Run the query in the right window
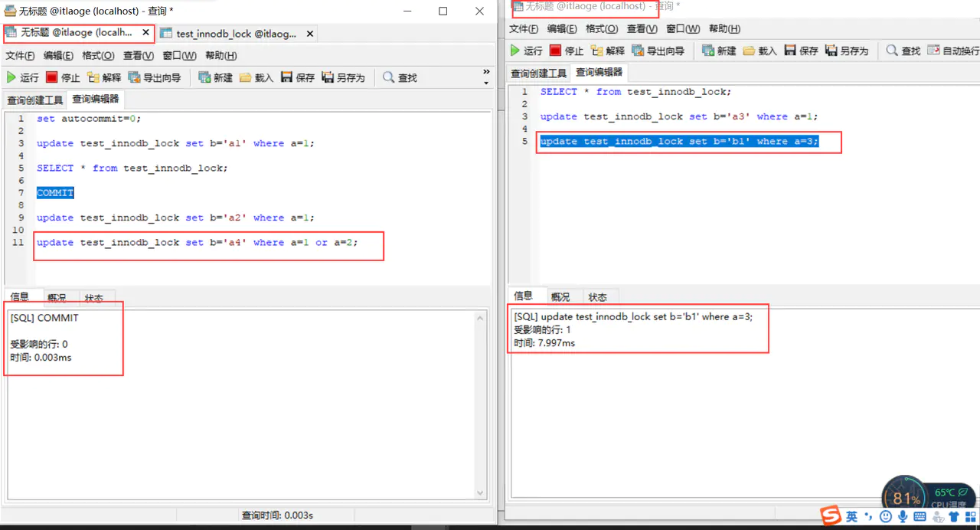The image size is (980, 530). (527, 51)
